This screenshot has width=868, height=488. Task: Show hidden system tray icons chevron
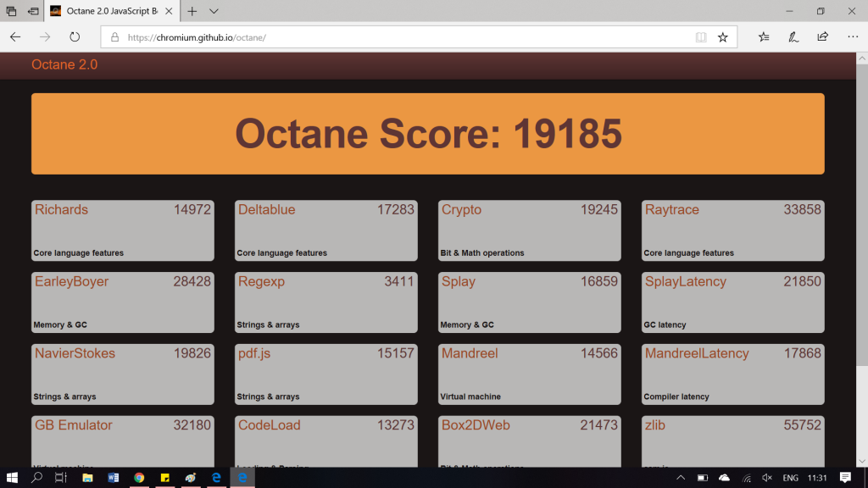click(681, 478)
